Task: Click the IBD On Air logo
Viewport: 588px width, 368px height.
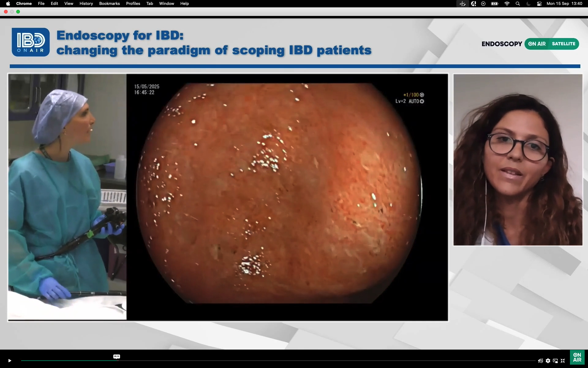Action: [x=31, y=42]
